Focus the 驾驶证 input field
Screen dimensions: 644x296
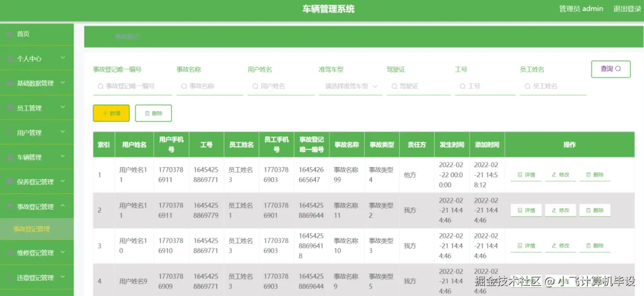click(x=418, y=86)
